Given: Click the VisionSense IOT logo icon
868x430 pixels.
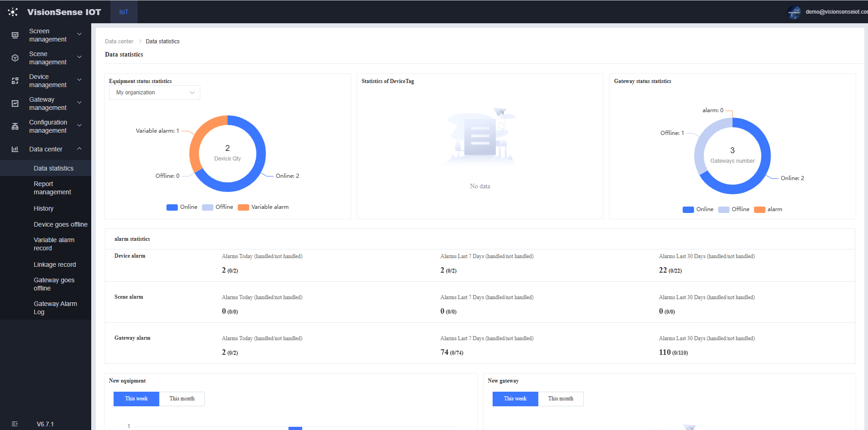Looking at the screenshot, I should pyautogui.click(x=13, y=12).
